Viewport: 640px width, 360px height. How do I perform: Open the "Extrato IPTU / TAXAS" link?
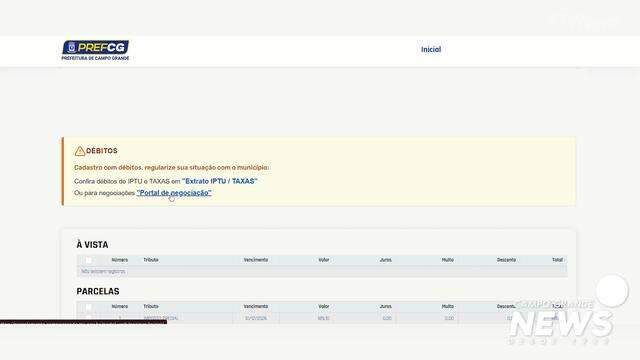pyautogui.click(x=220, y=181)
